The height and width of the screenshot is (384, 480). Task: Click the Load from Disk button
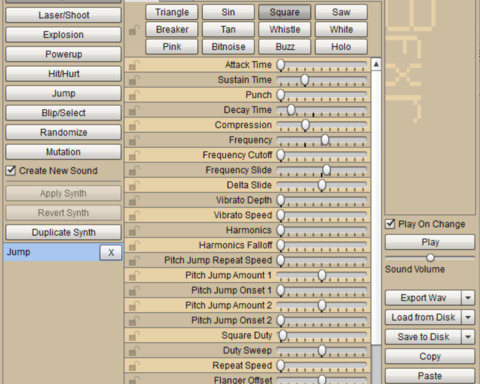coord(423,317)
